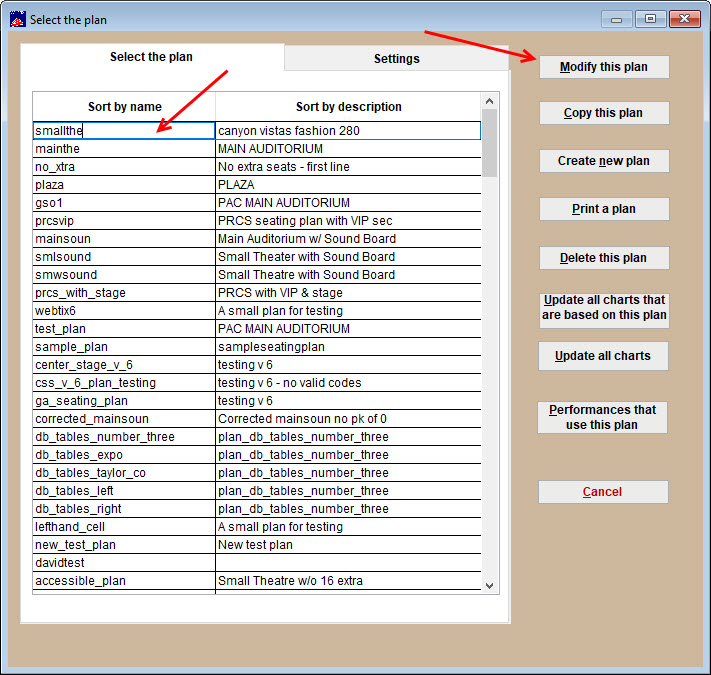Image resolution: width=711 pixels, height=675 pixels.
Task: Select the webtix6 plan
Action: coord(124,311)
